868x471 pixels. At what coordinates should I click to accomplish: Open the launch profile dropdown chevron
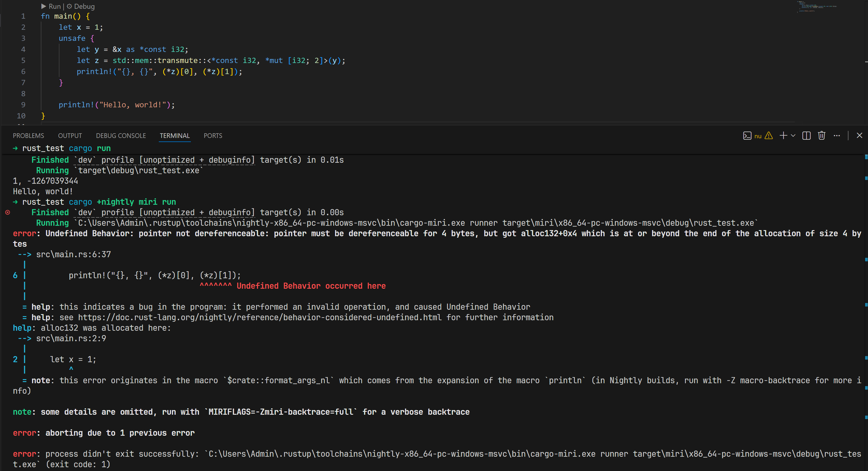coord(793,136)
